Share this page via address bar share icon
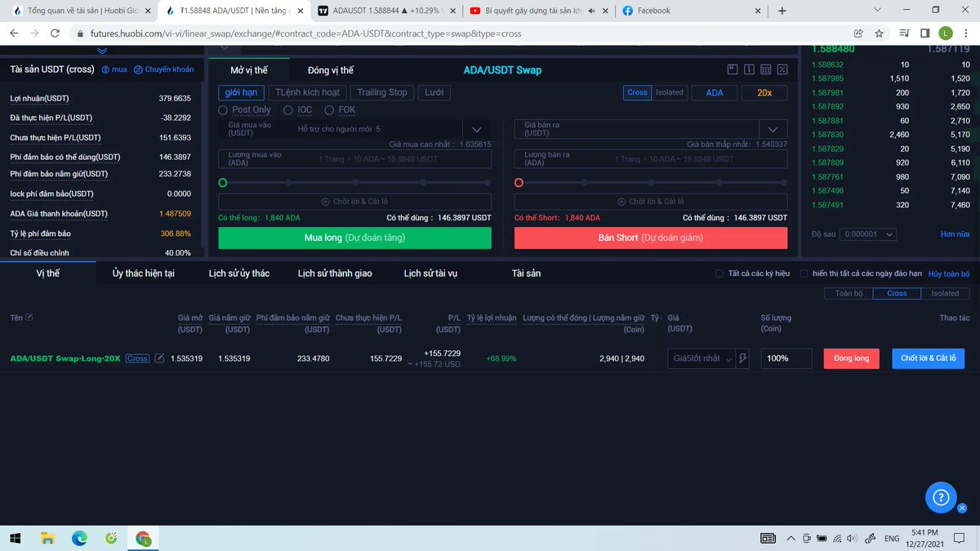Screen dimensions: 980x551 [858, 33]
